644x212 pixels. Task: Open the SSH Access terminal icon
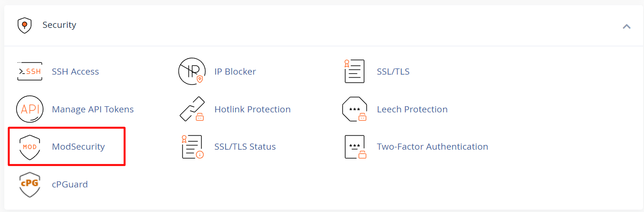click(x=29, y=71)
